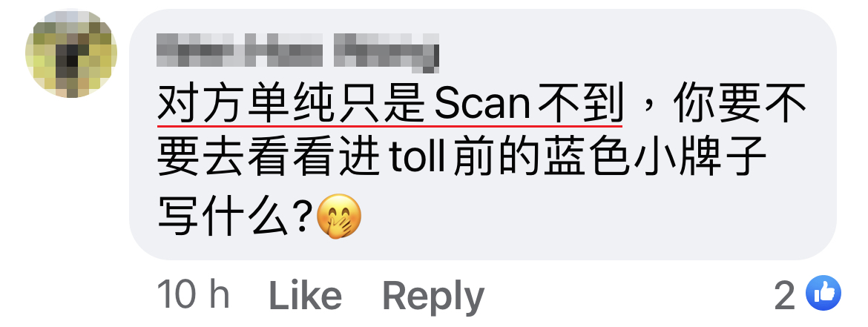View who reacted via the count 2

point(784,295)
